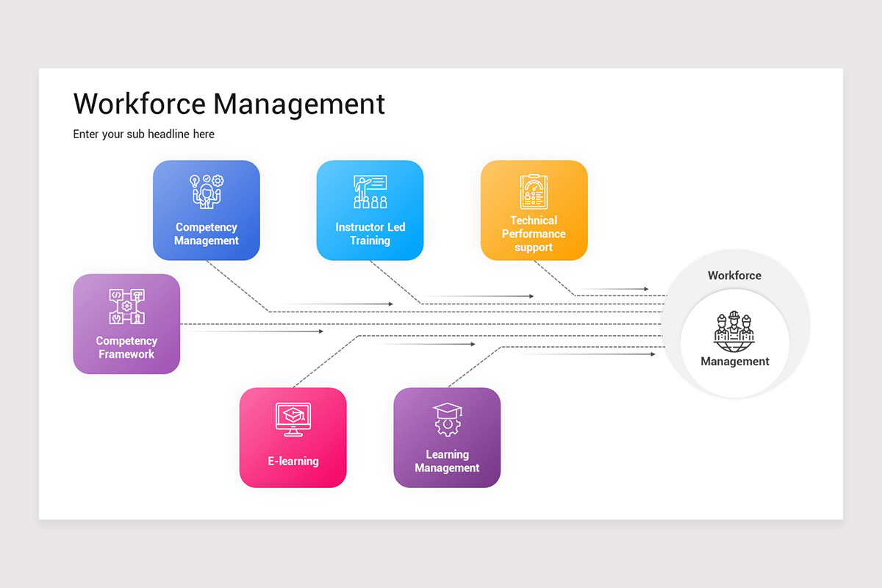
Task: Click the orange Technical Performance support box
Action: pyautogui.click(x=534, y=209)
